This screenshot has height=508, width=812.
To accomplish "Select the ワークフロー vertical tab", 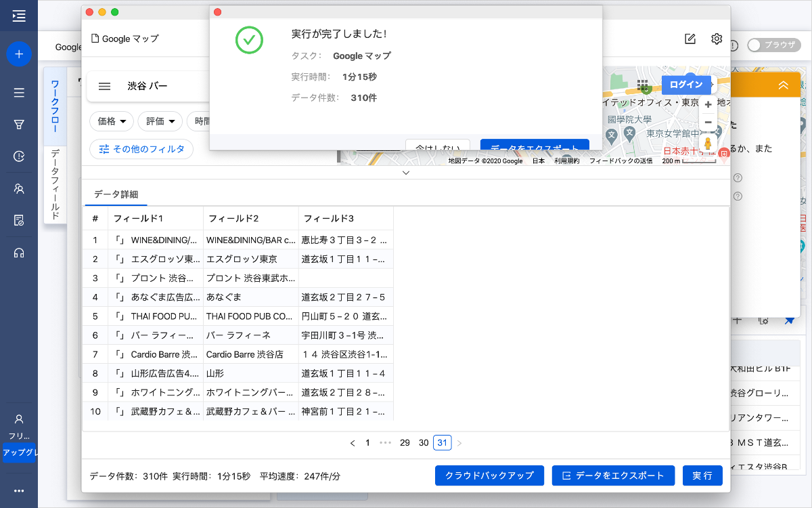I will 55,106.
